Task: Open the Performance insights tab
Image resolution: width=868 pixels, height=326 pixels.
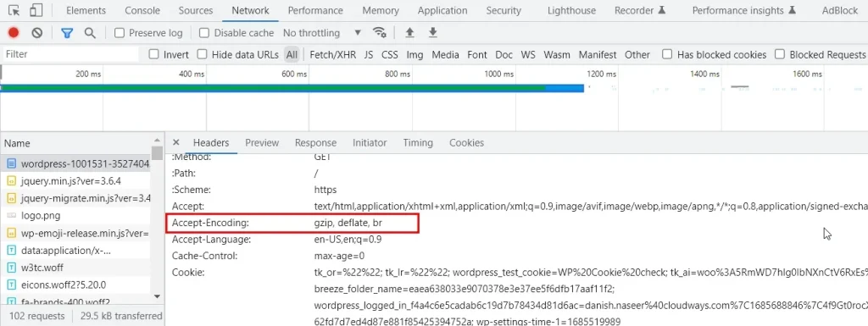Action: point(744,10)
